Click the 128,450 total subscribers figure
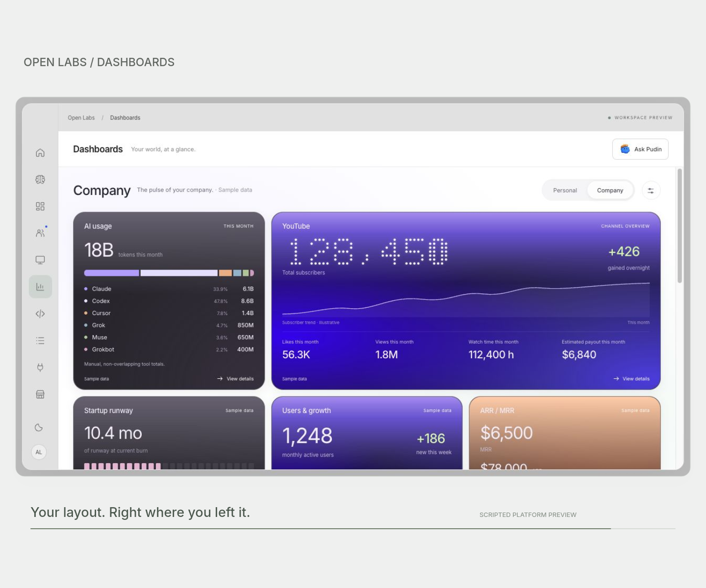 coord(368,252)
